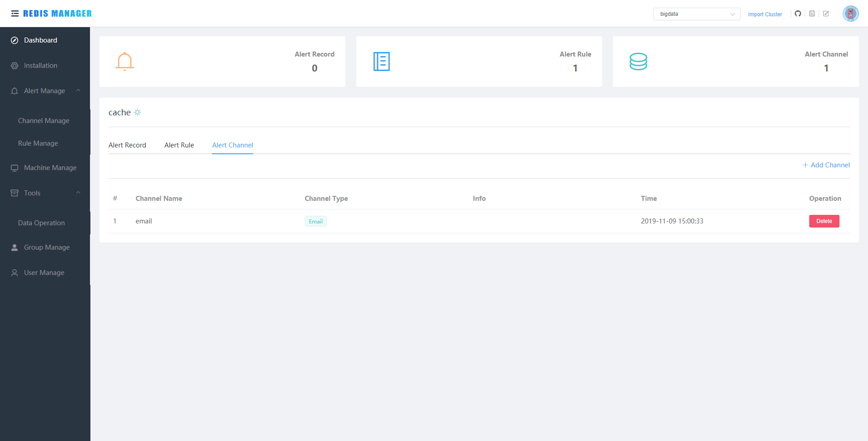Collapse the Tools submenu arrow
The width and height of the screenshot is (868, 441).
(78, 193)
